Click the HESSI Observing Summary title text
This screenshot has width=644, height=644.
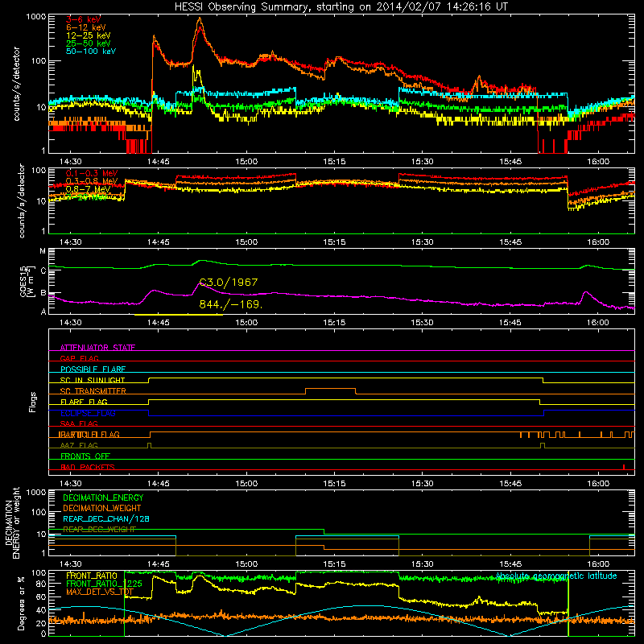click(x=341, y=6)
